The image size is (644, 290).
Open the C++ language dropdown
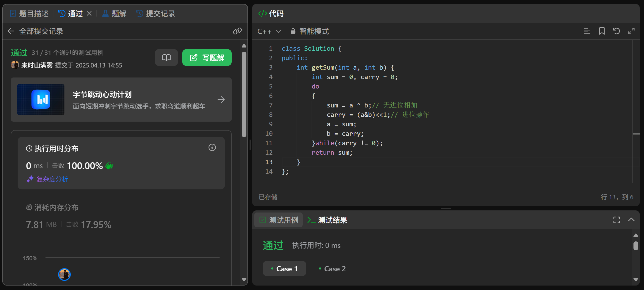[x=269, y=31]
